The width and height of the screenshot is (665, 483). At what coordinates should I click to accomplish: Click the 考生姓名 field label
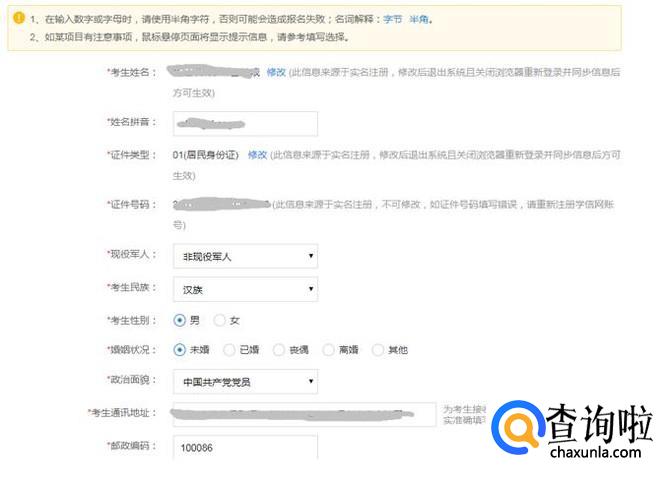pyautogui.click(x=131, y=73)
